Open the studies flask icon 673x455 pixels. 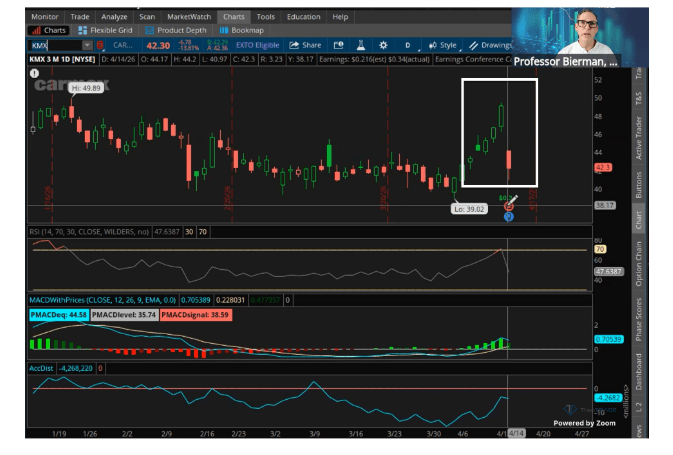(x=361, y=45)
